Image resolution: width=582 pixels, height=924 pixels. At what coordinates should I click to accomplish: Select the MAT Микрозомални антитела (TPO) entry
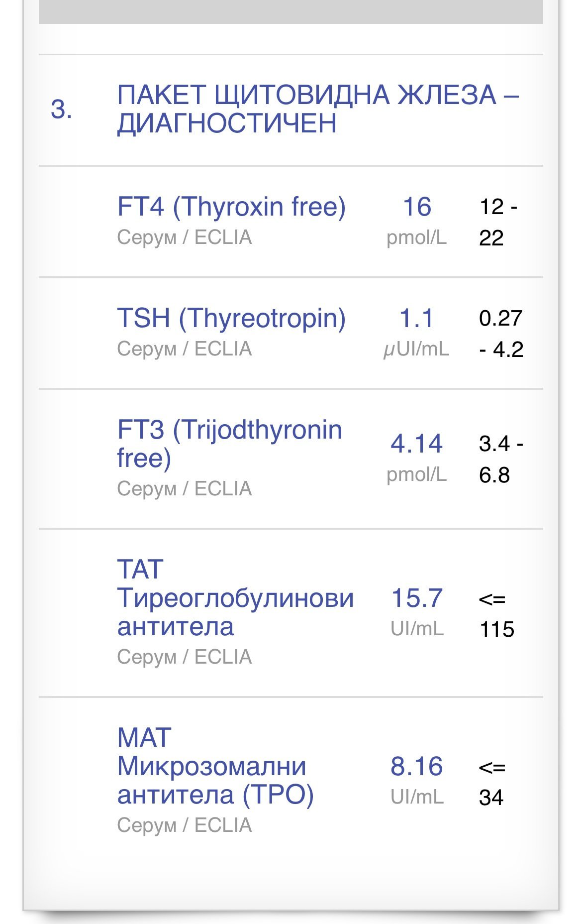pyautogui.click(x=215, y=766)
